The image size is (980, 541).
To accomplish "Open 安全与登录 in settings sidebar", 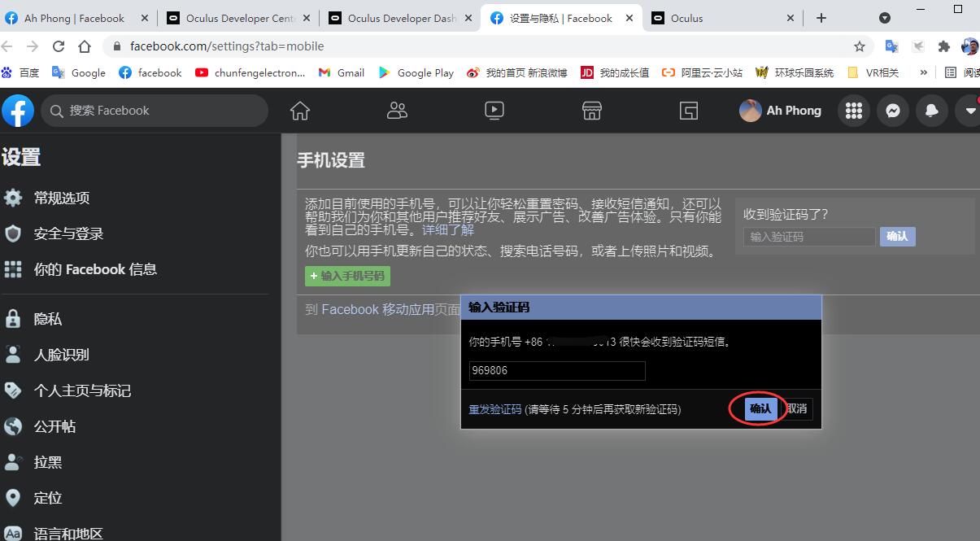I will click(x=68, y=233).
